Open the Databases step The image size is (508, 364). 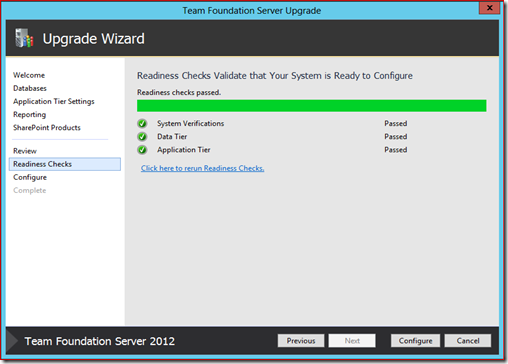30,88
